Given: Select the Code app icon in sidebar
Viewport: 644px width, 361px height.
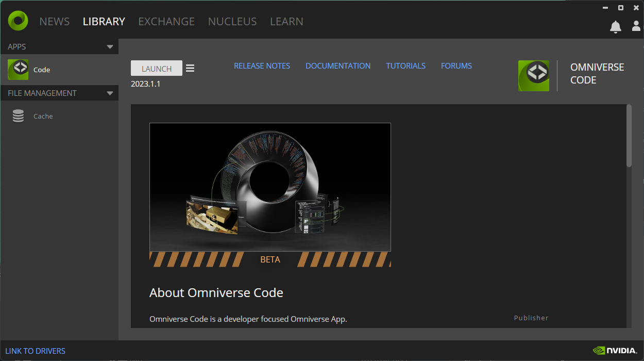Looking at the screenshot, I should tap(18, 70).
